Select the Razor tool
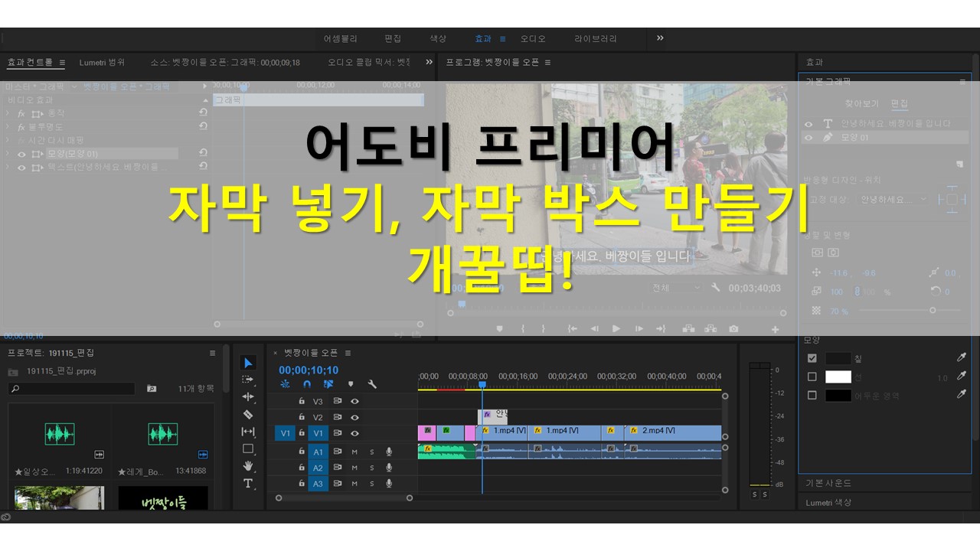Image resolution: width=980 pixels, height=551 pixels. (x=248, y=414)
